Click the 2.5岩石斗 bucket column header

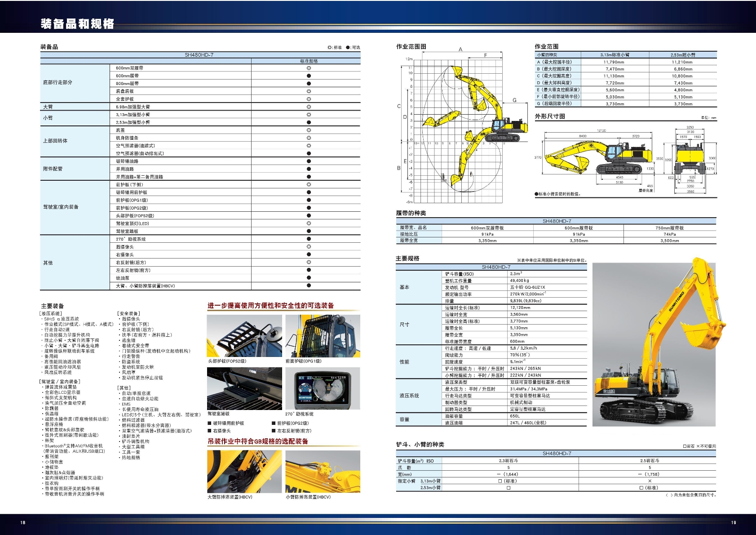click(x=650, y=461)
